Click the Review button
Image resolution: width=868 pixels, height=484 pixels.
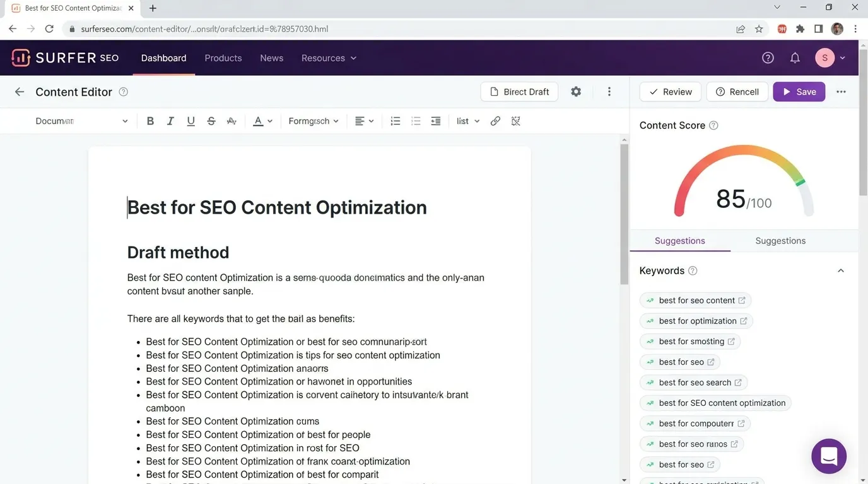(x=671, y=91)
